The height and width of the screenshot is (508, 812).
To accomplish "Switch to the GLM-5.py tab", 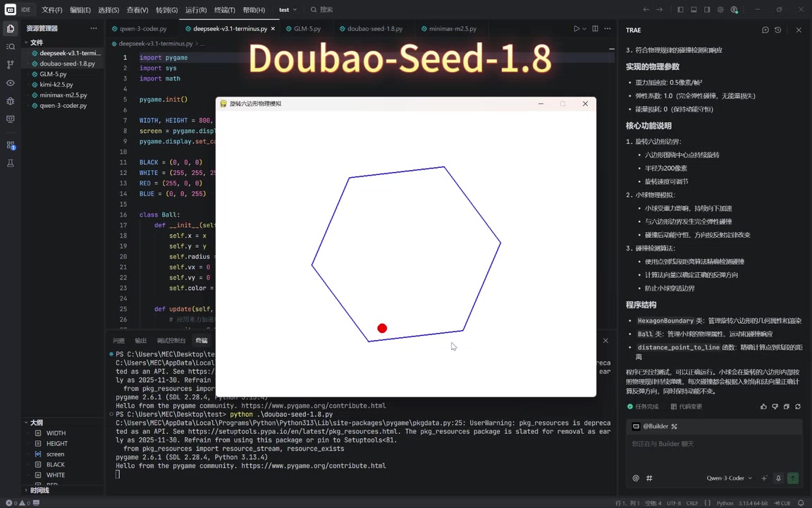I will point(307,28).
